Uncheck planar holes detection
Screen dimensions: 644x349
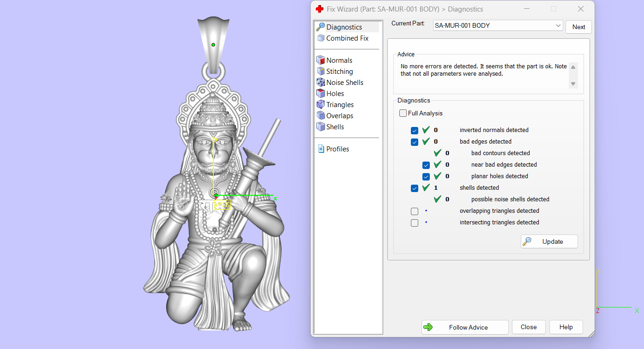coord(426,177)
